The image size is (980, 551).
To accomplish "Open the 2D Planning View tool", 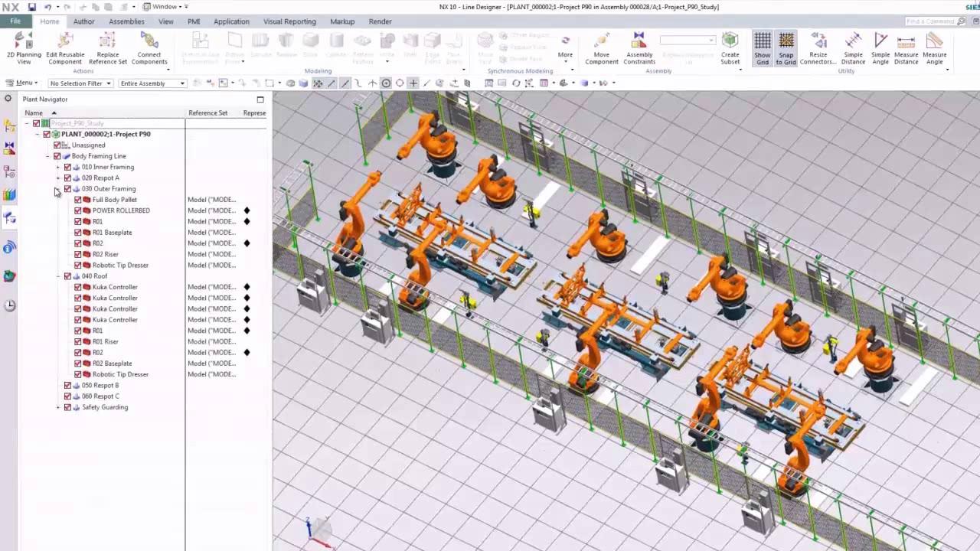I will (24, 47).
